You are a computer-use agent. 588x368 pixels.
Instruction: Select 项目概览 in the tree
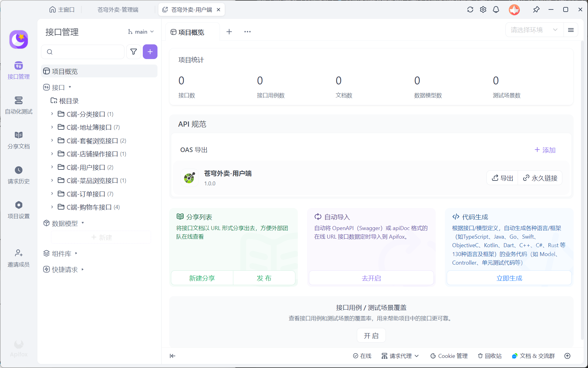coord(65,71)
